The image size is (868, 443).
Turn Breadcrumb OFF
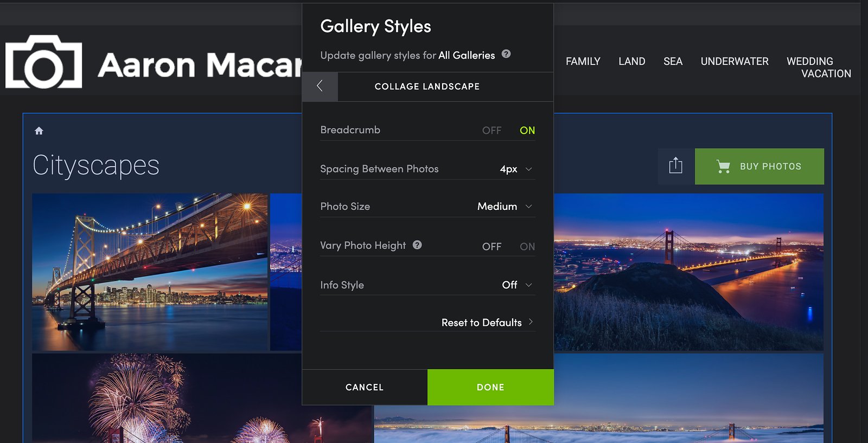(492, 131)
